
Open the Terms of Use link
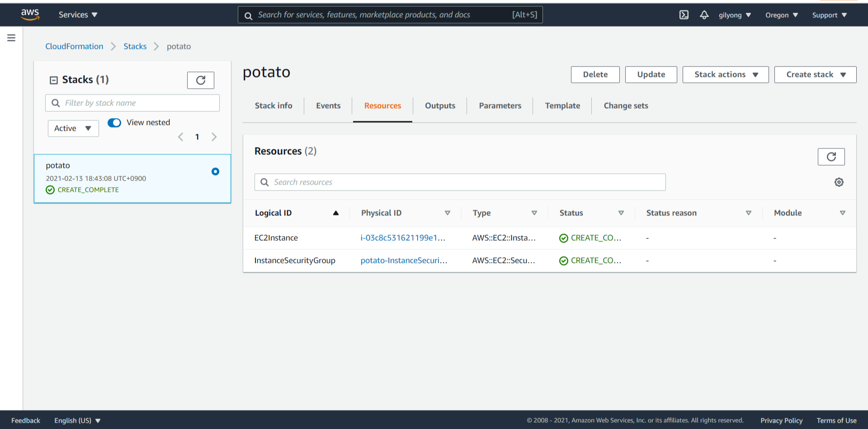point(836,420)
